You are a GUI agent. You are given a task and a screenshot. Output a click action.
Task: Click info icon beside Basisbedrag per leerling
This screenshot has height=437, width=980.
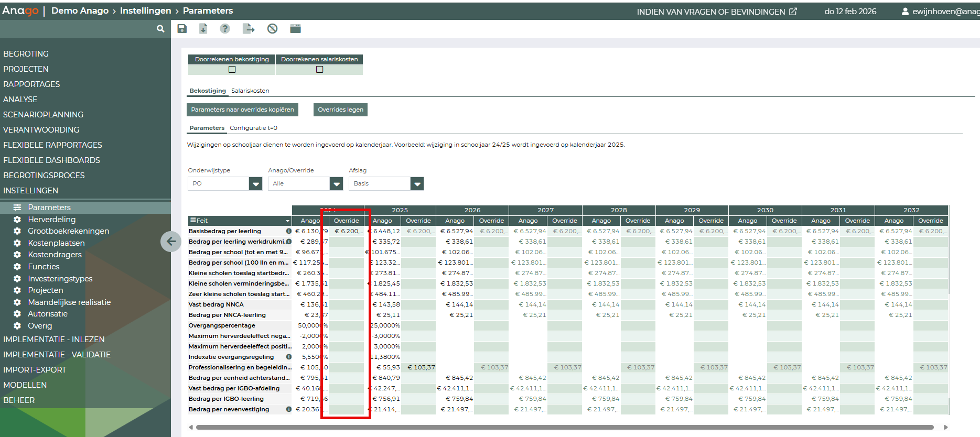coord(288,231)
